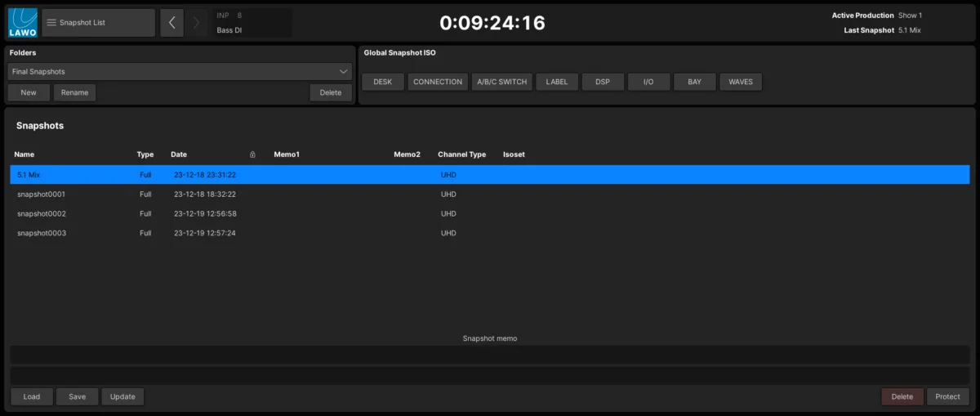This screenshot has height=416, width=980.
Task: Toggle the WAVES snapshot ISO
Action: (741, 82)
